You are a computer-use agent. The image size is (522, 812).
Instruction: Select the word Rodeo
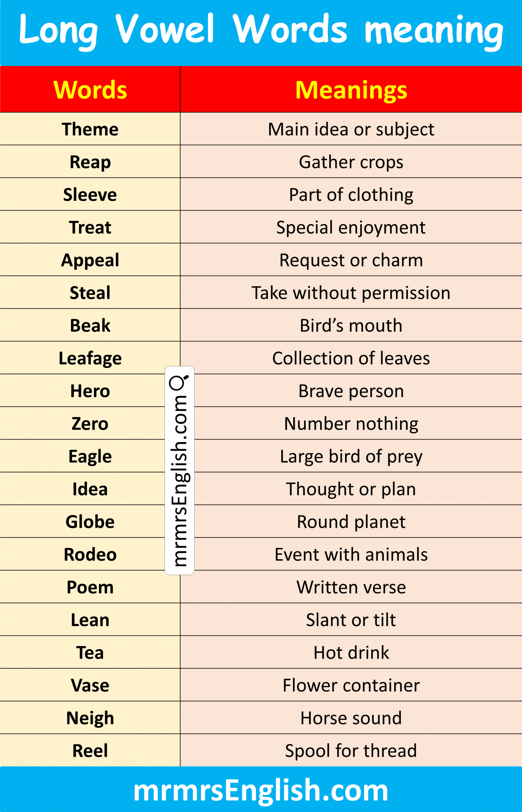[x=90, y=554]
